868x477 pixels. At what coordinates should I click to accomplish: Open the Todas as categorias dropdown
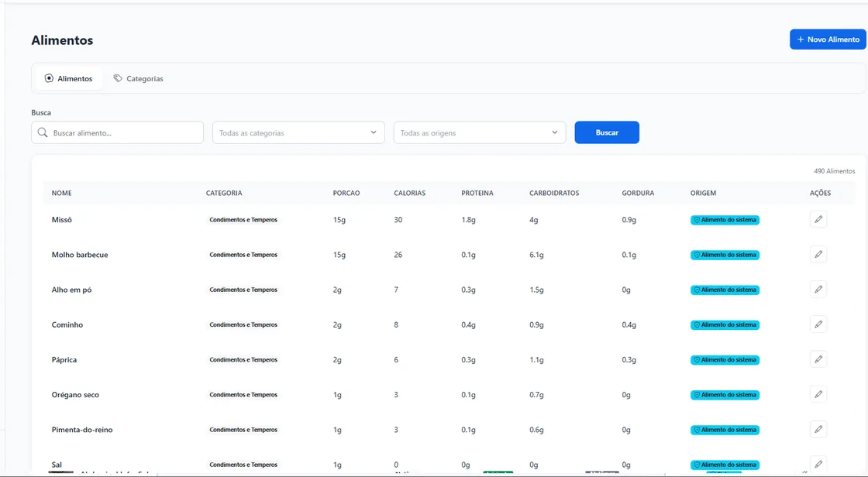tap(298, 133)
